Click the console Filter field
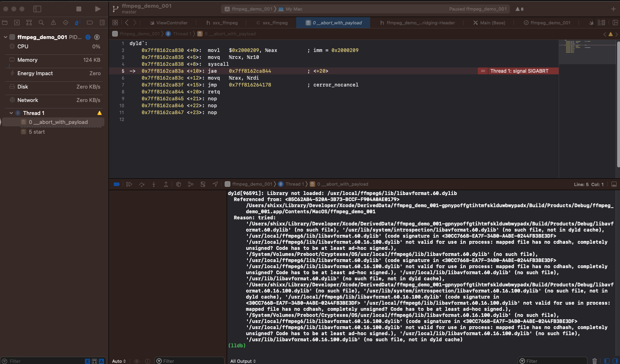 [553, 361]
